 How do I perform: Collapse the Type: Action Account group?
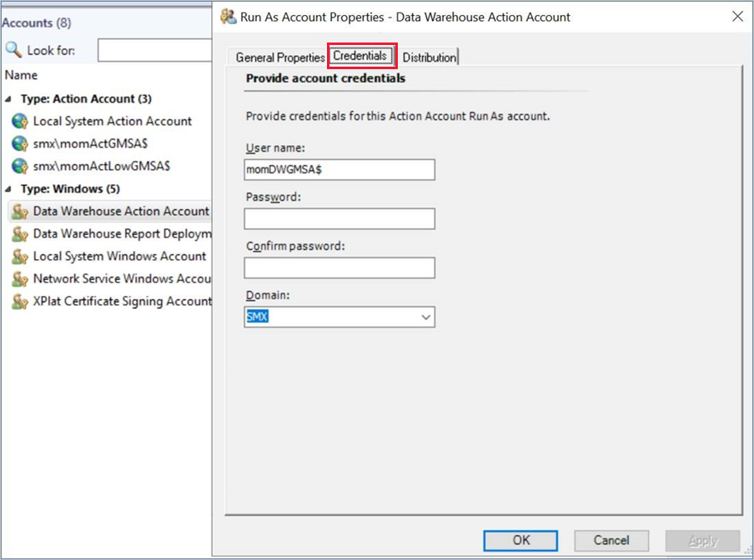(7, 98)
